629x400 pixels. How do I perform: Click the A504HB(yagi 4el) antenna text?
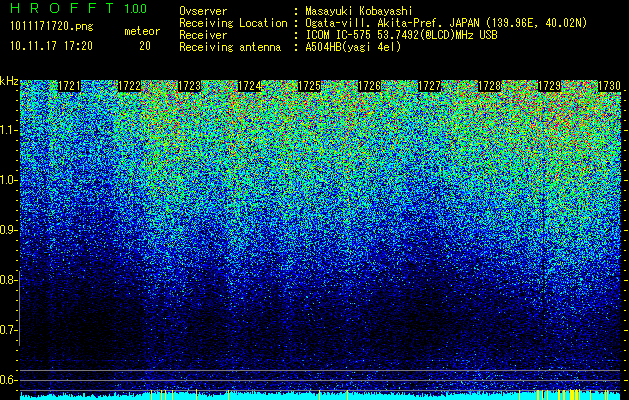click(353, 47)
